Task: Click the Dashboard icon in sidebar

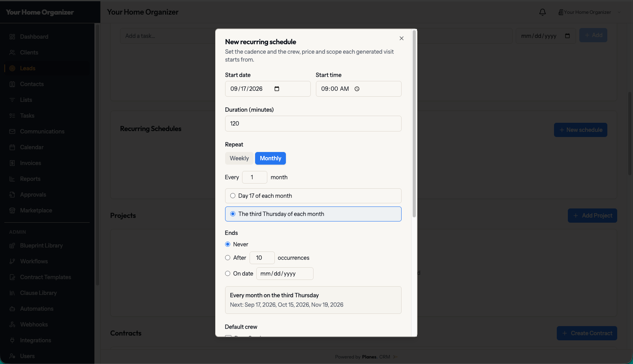Action: (x=12, y=37)
